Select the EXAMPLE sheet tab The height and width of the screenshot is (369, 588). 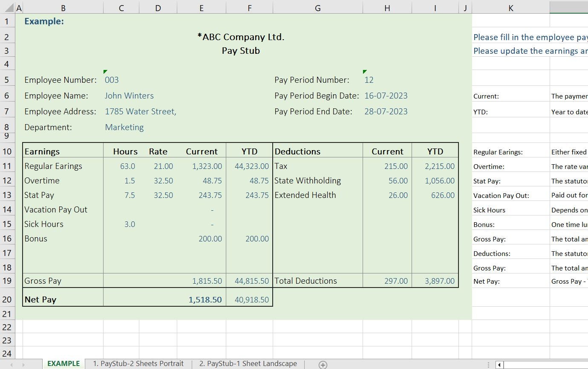pos(63,363)
